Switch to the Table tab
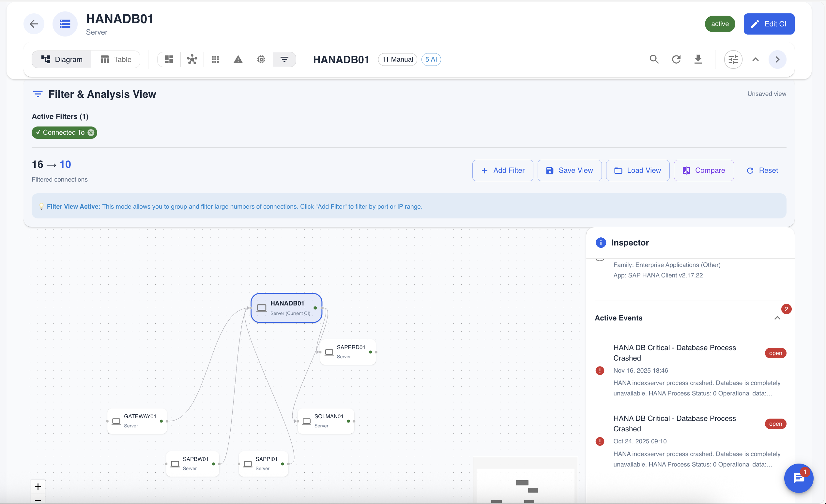 coord(116,59)
